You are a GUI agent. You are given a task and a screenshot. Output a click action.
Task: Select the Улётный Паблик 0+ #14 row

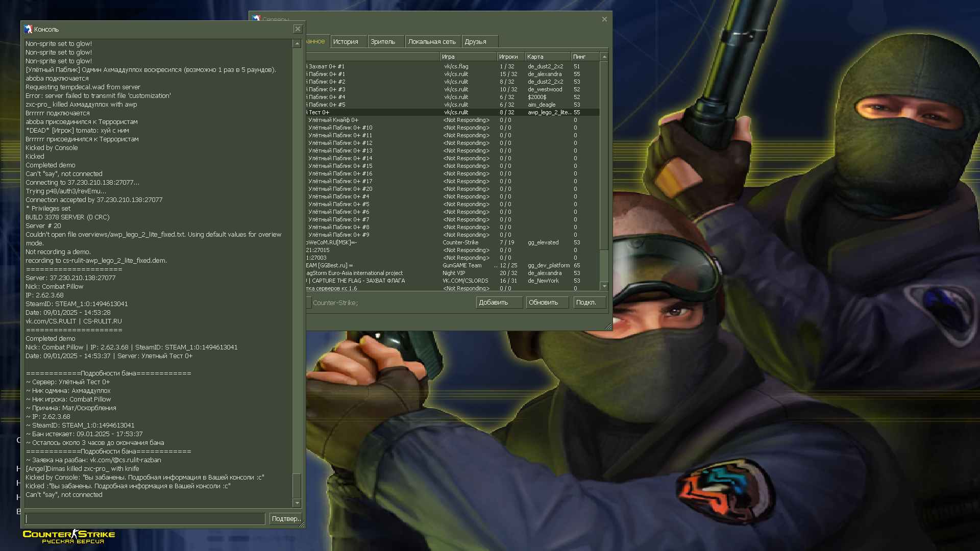pyautogui.click(x=453, y=158)
